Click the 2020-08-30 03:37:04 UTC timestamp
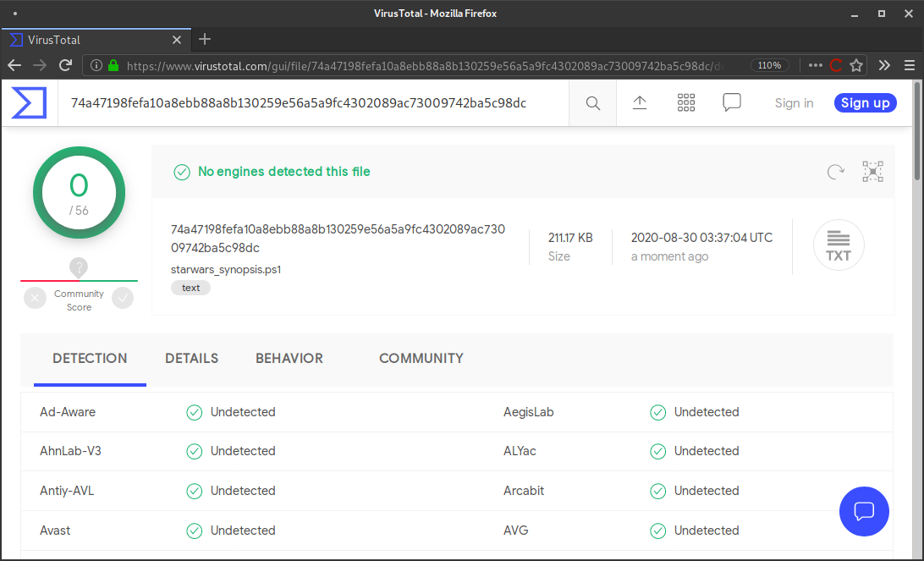924x561 pixels. pyautogui.click(x=701, y=238)
